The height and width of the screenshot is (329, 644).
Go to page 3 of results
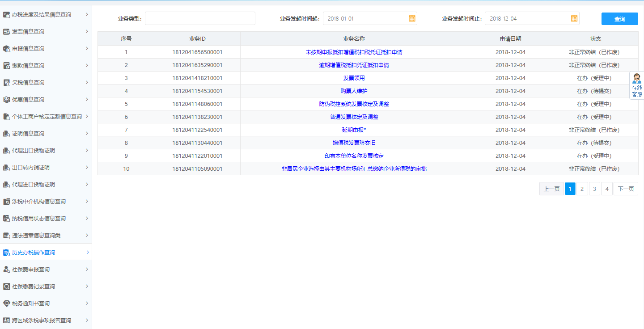(x=594, y=189)
